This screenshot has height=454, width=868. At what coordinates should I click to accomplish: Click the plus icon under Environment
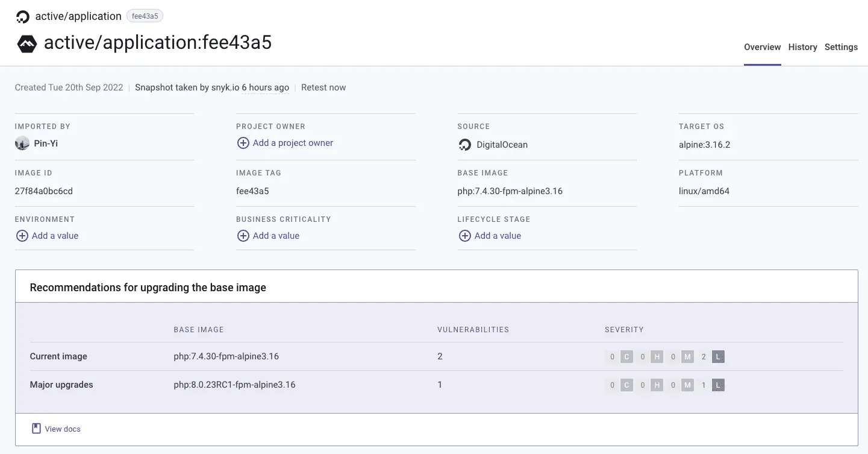point(22,236)
